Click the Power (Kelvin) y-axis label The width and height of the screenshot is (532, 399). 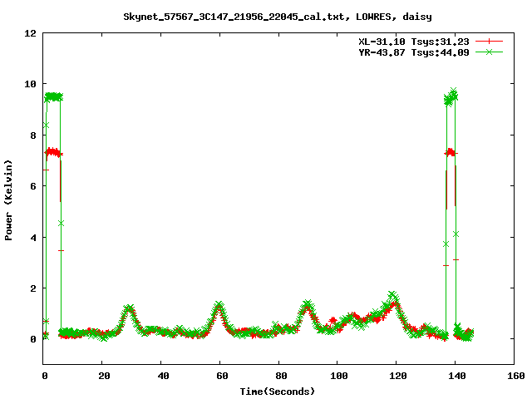point(8,200)
